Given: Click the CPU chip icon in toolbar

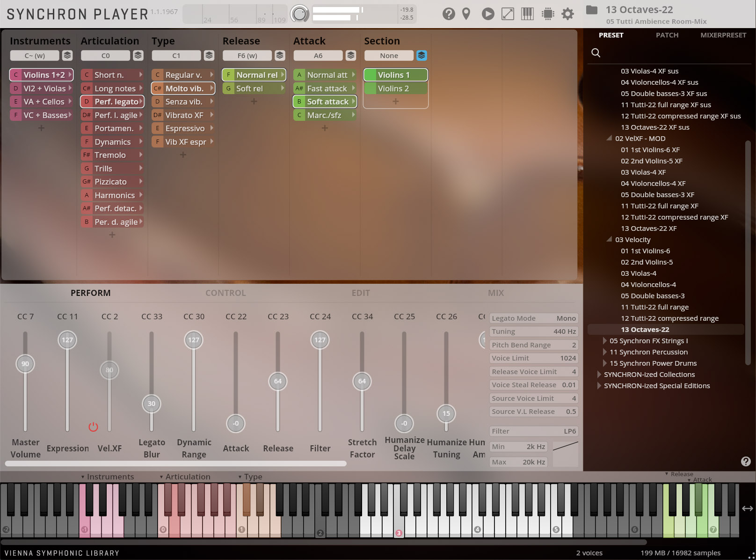Looking at the screenshot, I should [x=547, y=14].
